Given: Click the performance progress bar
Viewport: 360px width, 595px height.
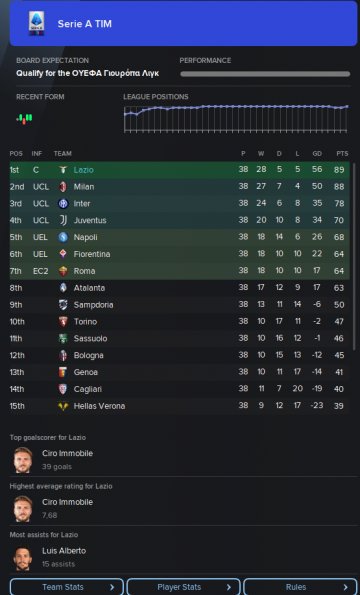Looking at the screenshot, I should (265, 74).
